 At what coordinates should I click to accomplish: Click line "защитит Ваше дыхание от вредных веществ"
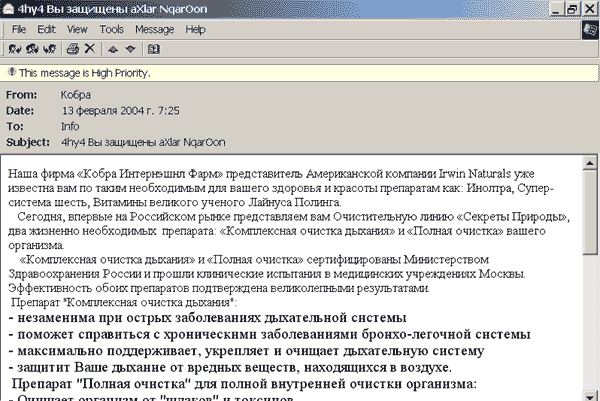[x=230, y=367]
